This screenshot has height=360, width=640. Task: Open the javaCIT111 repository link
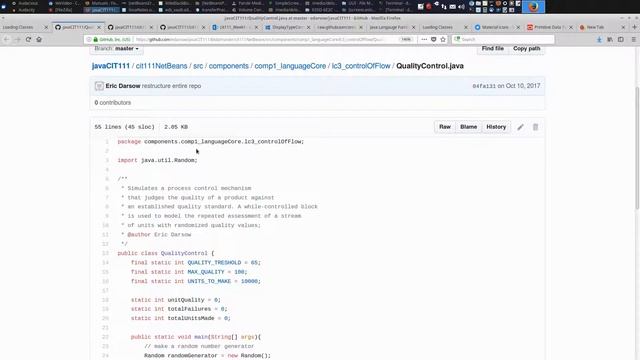111,66
